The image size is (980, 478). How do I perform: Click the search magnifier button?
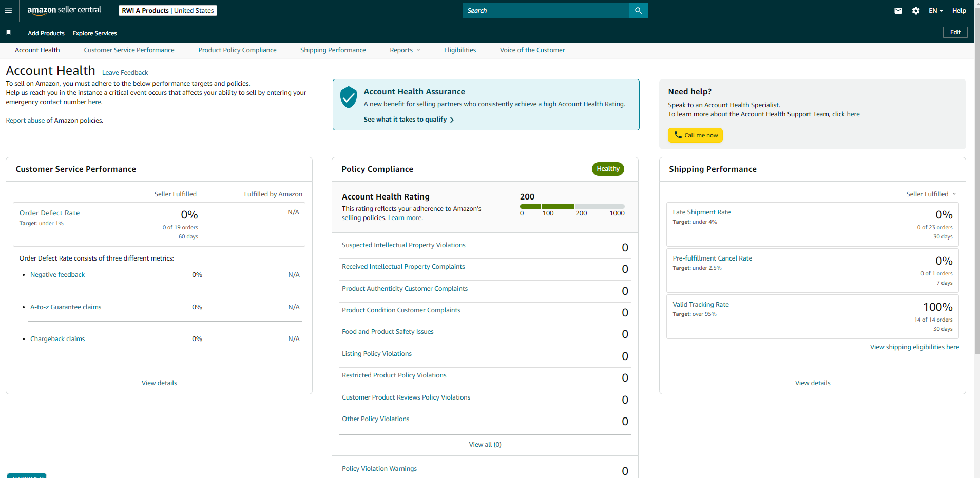638,10
